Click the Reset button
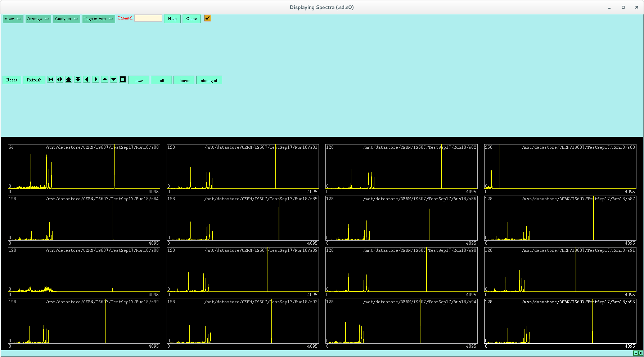Image resolution: width=644 pixels, height=357 pixels. coord(12,80)
